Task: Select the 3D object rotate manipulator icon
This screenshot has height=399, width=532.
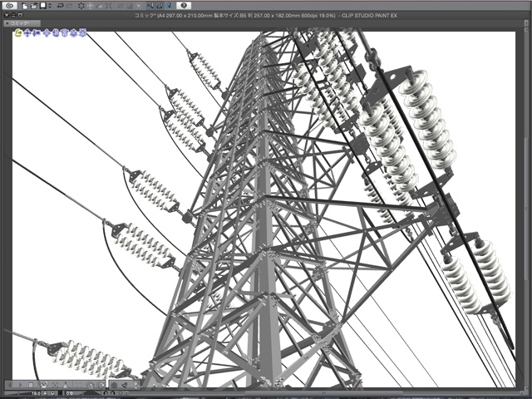Action: click(x=56, y=33)
